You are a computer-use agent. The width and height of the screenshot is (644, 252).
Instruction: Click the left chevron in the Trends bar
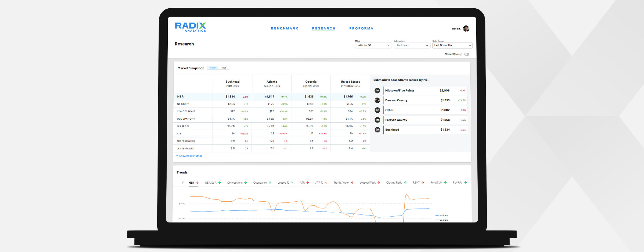click(x=183, y=183)
